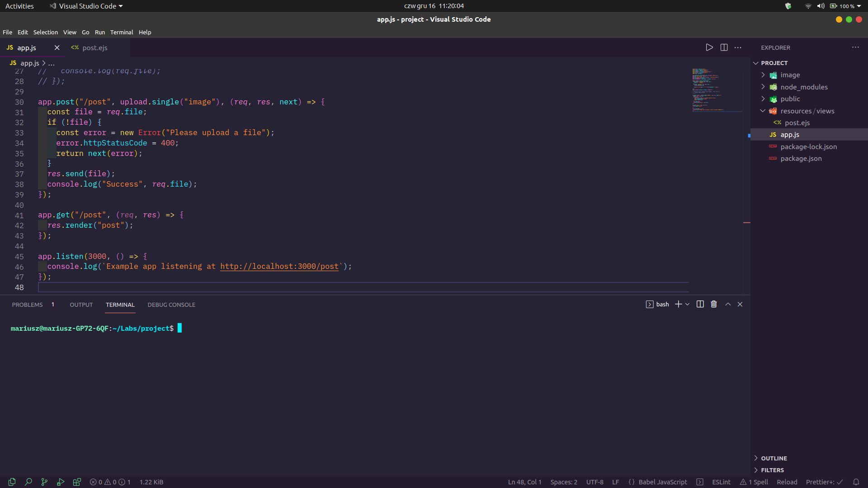The image size is (868, 488).
Task: Open Explorer via status bar files icon
Action: (x=12, y=482)
